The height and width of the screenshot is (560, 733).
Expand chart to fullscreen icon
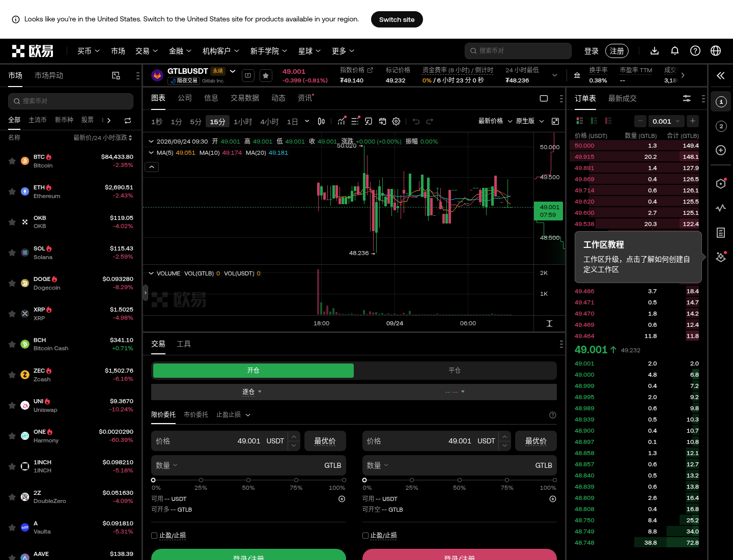click(555, 121)
